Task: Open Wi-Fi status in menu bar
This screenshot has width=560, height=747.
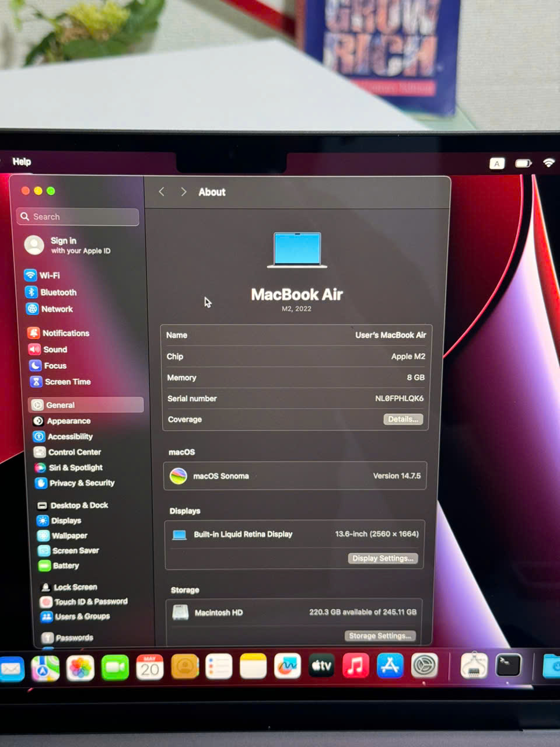Action: (x=548, y=163)
